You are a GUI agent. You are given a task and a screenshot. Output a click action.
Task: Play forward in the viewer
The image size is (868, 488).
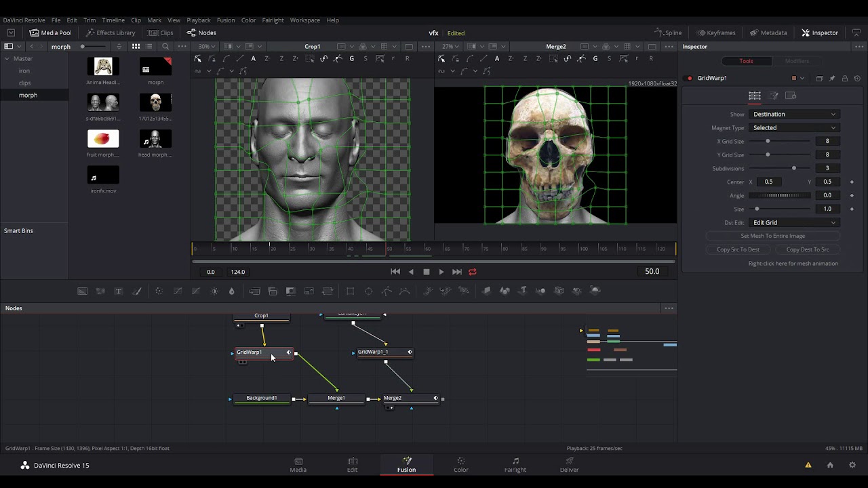click(x=441, y=272)
